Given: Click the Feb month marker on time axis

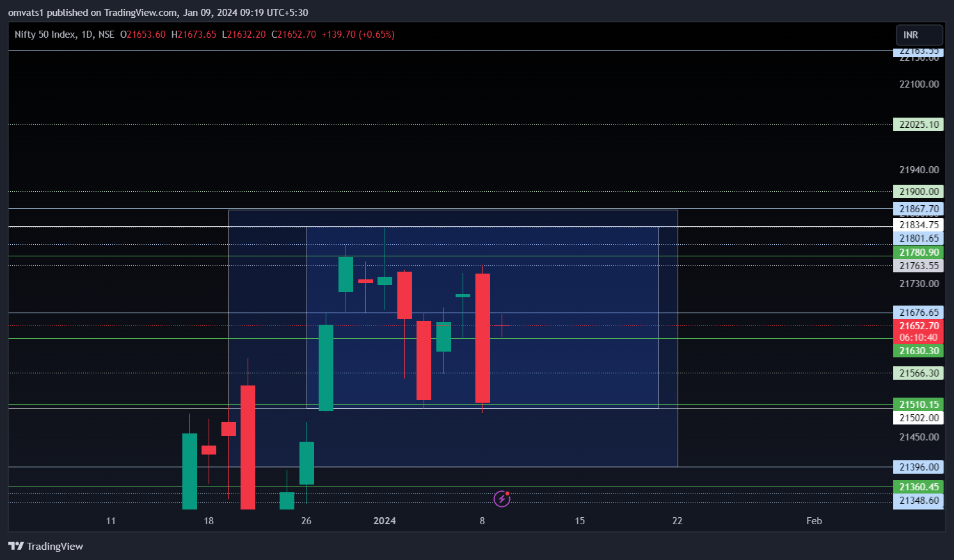Looking at the screenshot, I should tap(814, 521).
